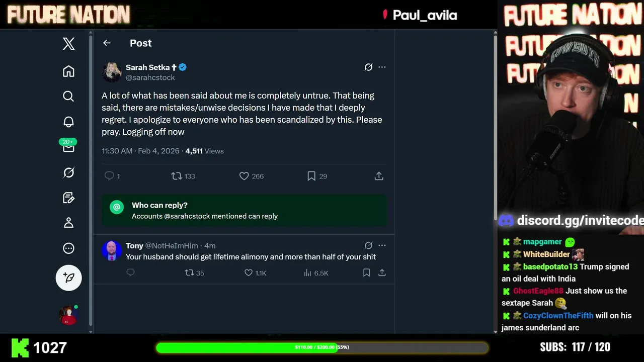Expand the More menu in the sidebar

click(68, 248)
